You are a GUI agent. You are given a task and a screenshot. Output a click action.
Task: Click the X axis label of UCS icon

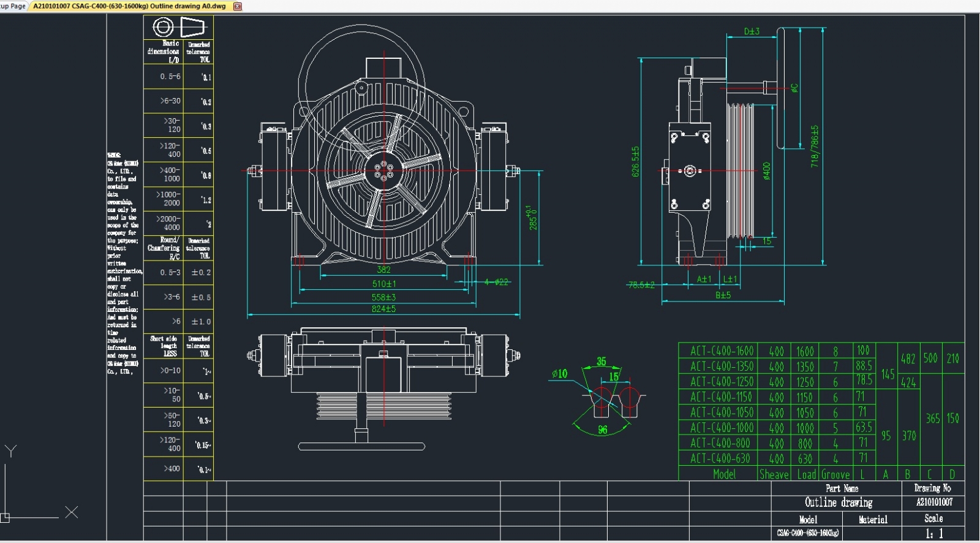coord(72,512)
